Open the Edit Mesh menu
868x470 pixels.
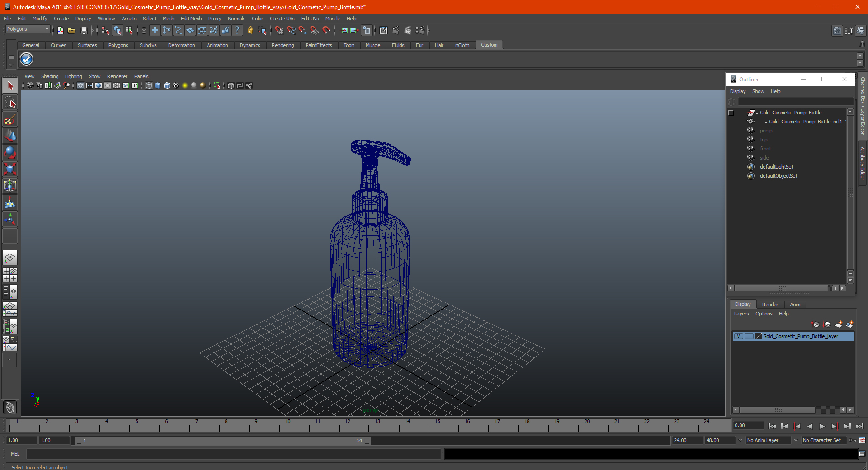coord(191,19)
